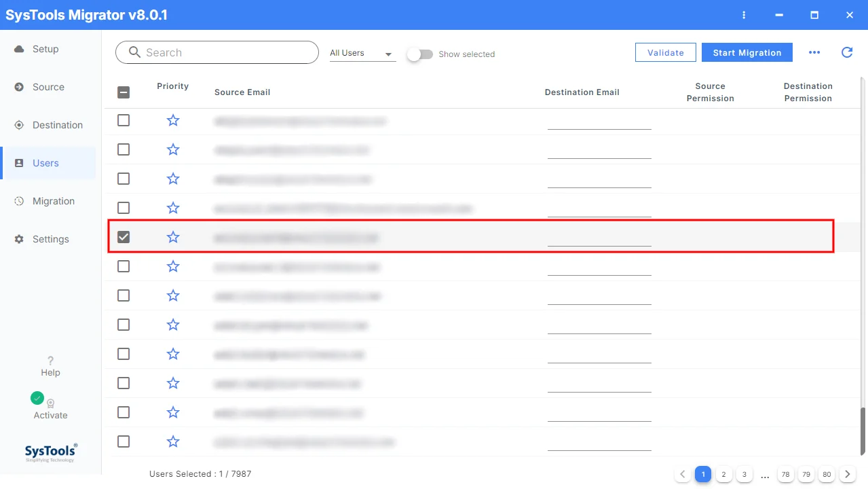868x489 pixels.
Task: Tick the last user row checkbox
Action: click(124, 441)
